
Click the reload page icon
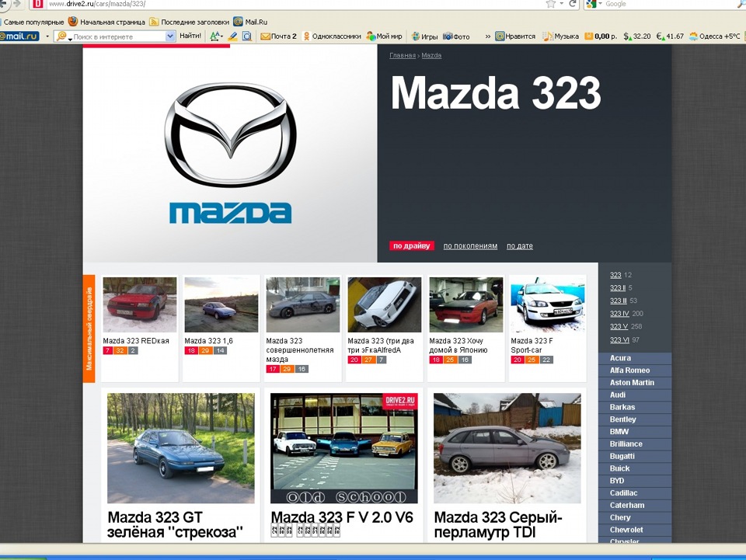click(573, 4)
